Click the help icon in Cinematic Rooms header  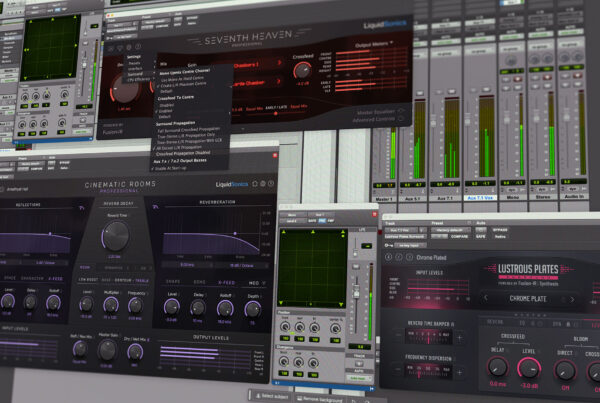point(271,184)
